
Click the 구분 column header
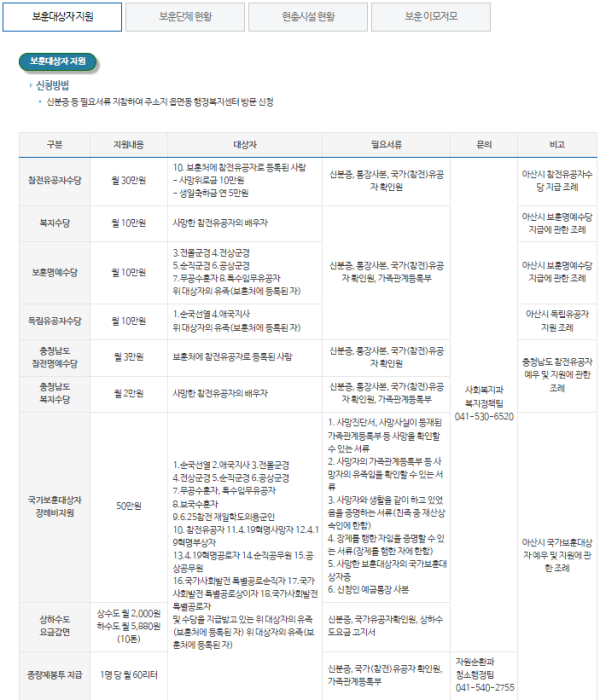coord(55,144)
